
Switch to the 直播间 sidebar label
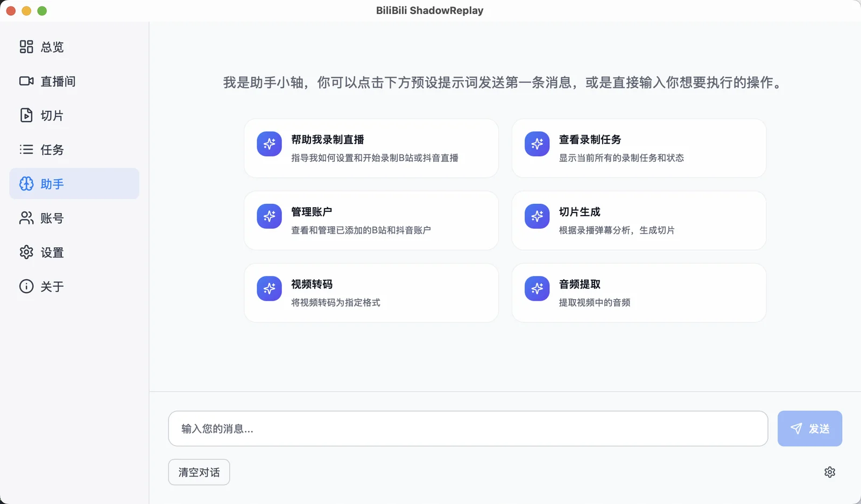click(58, 81)
